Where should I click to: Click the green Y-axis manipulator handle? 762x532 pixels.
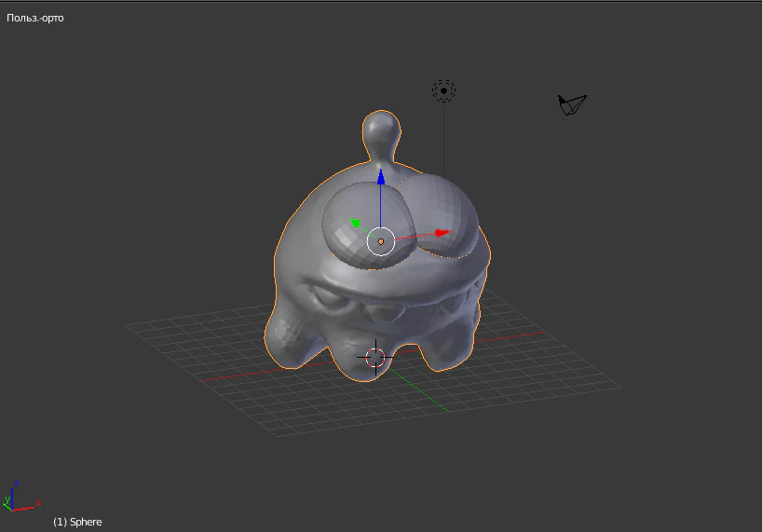coord(355,223)
